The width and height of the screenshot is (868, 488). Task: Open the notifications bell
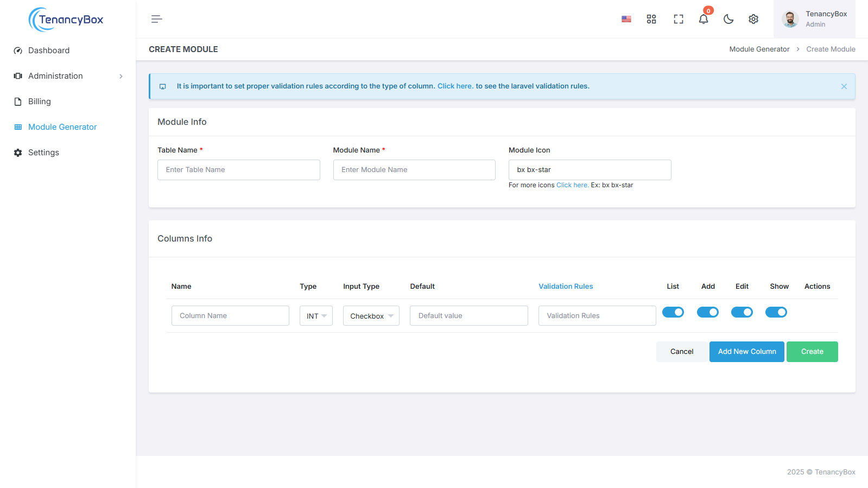[703, 19]
